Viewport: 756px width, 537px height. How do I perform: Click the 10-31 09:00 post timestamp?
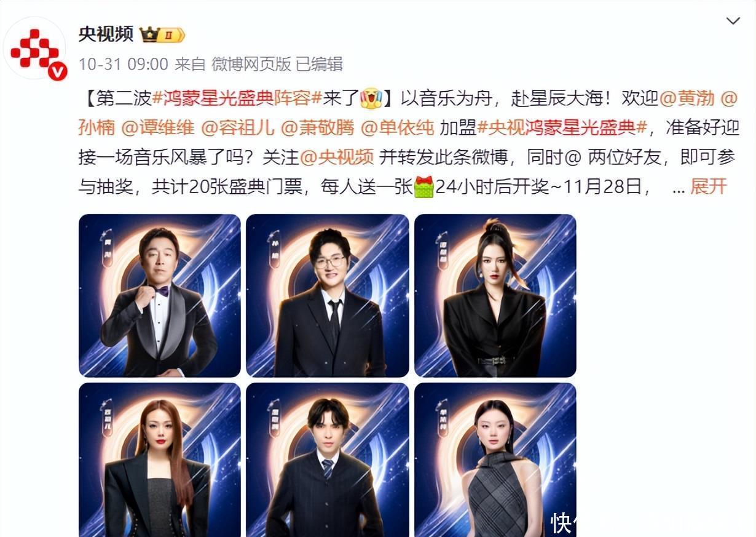(x=123, y=63)
